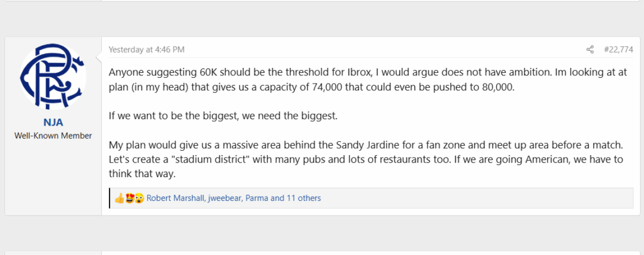Click the capacity of 74,000 text line

click(x=311, y=87)
